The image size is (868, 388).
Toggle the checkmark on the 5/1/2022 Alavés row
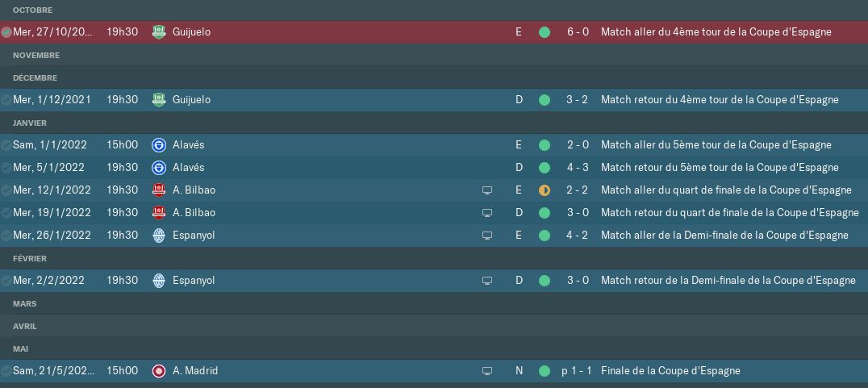[x=6, y=168]
